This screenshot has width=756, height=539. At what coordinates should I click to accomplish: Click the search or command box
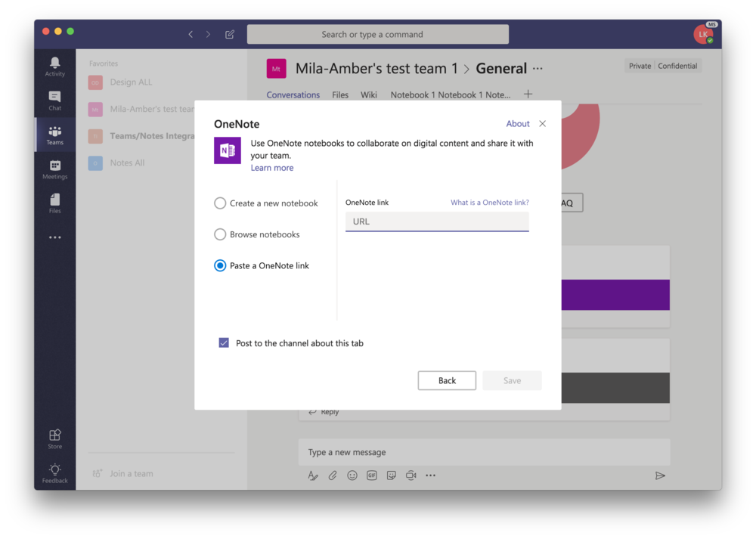[377, 34]
